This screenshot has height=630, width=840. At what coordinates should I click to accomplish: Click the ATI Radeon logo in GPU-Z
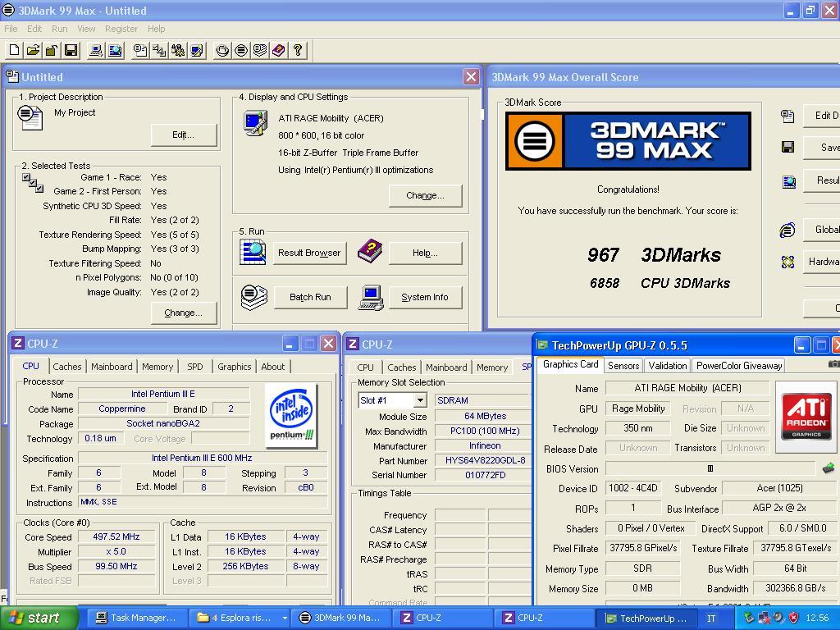(806, 417)
